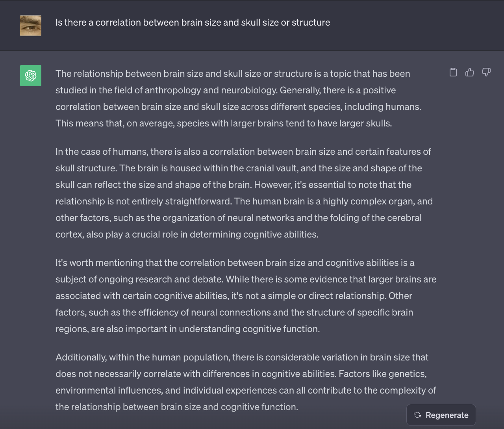Click the paragraph starting 'It's worth mentioning'
This screenshot has width=504, height=429.
[x=246, y=296]
